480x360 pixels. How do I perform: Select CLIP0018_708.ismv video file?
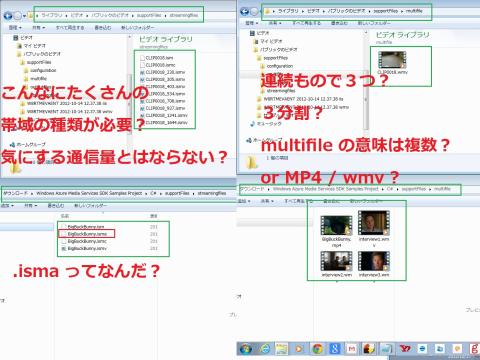[x=162, y=101]
